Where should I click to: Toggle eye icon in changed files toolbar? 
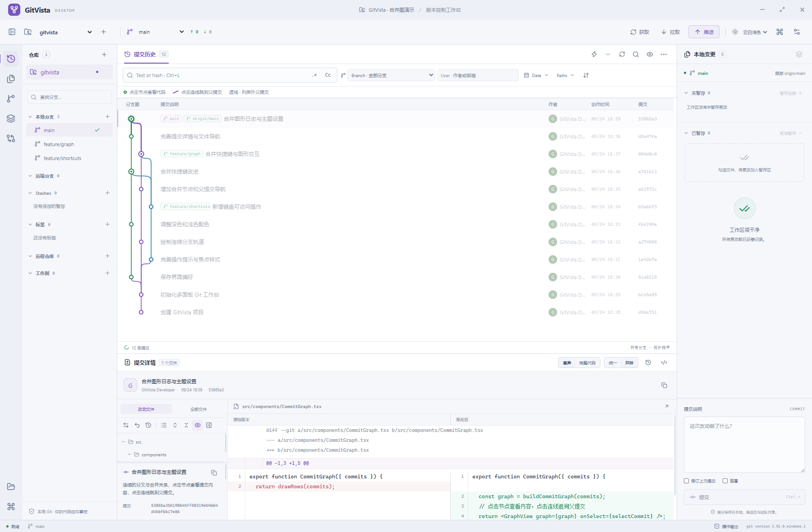tap(198, 425)
